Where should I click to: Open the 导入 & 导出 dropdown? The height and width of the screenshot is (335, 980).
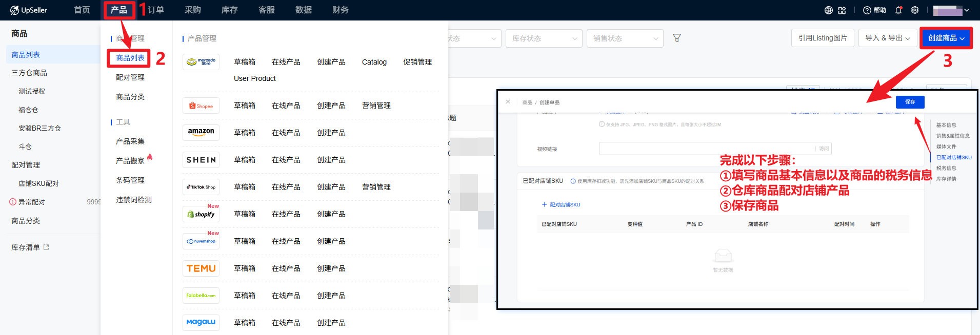click(887, 38)
